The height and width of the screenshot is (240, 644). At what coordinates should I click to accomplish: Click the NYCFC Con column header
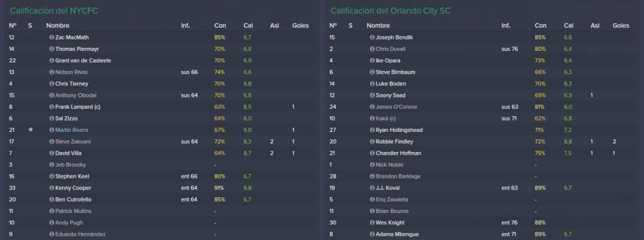(219, 25)
